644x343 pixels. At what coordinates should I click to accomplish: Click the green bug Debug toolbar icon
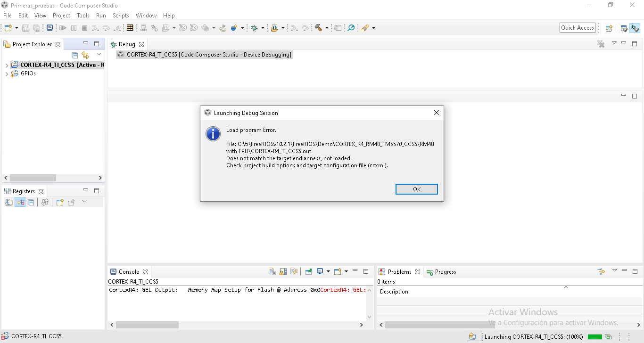pos(255,28)
